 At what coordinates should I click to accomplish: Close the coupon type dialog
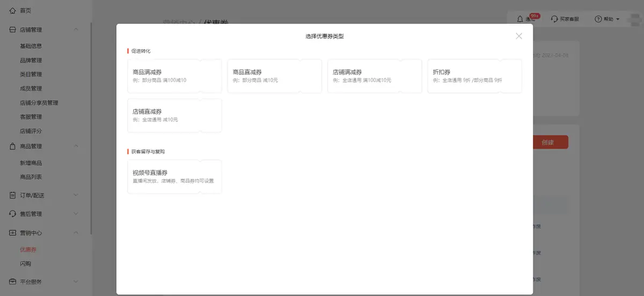pos(518,36)
